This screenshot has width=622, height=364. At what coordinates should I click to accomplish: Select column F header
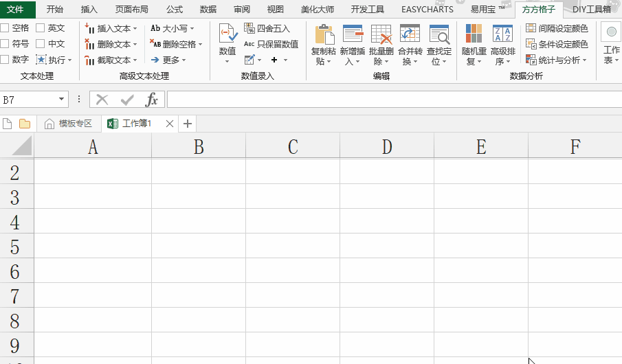575,147
